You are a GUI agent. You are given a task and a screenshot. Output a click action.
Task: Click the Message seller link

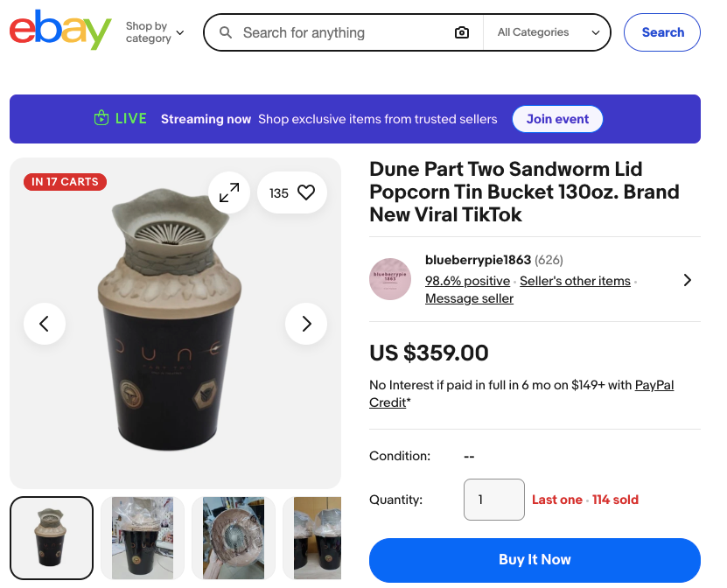point(469,298)
